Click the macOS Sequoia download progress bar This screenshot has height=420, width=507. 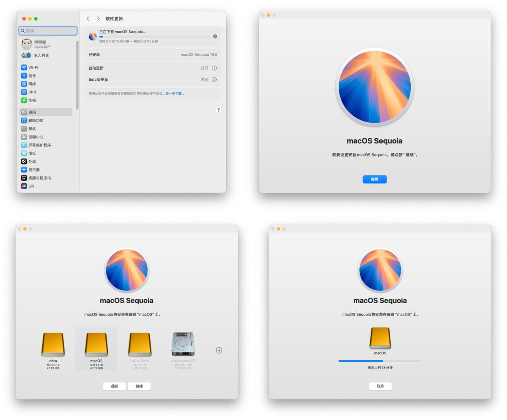155,36
